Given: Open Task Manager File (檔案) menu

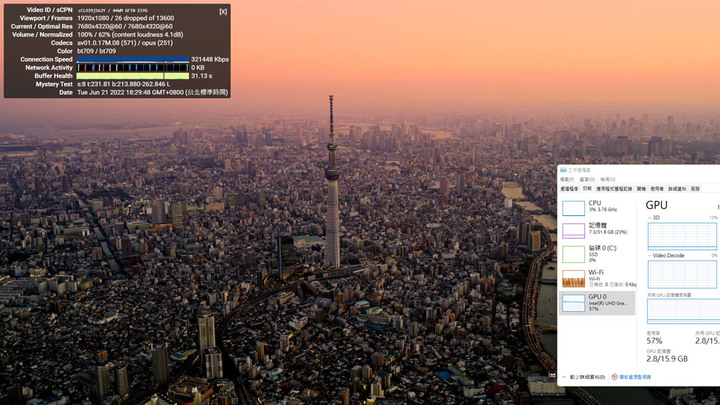Looking at the screenshot, I should tap(567, 180).
